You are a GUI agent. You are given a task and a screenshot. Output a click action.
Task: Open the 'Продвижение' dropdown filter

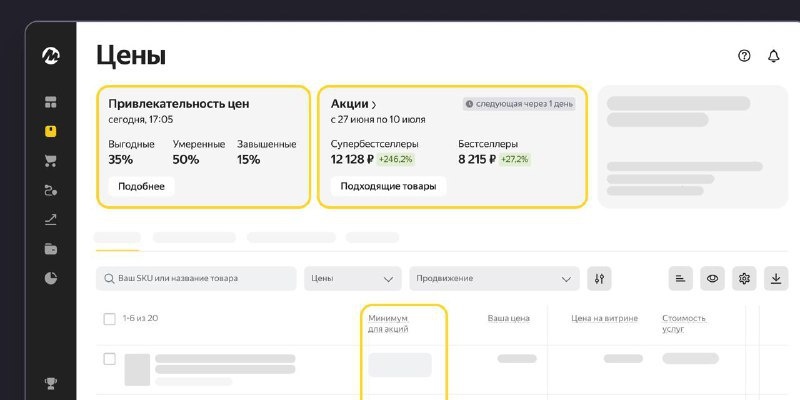click(494, 279)
